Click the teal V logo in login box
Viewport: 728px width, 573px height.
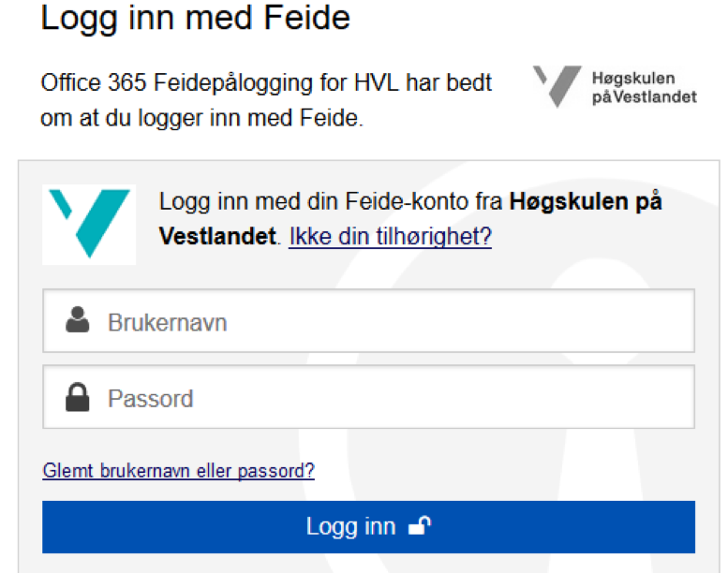[89, 223]
